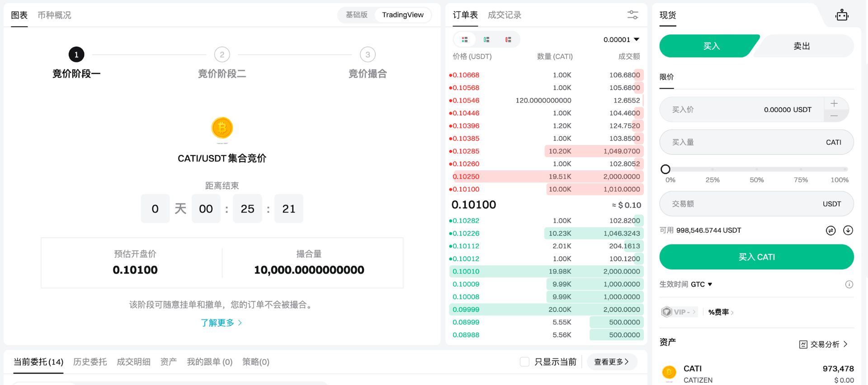The width and height of the screenshot is (868, 385).
Task: Increase buy price with plus stepper
Action: coord(834,103)
